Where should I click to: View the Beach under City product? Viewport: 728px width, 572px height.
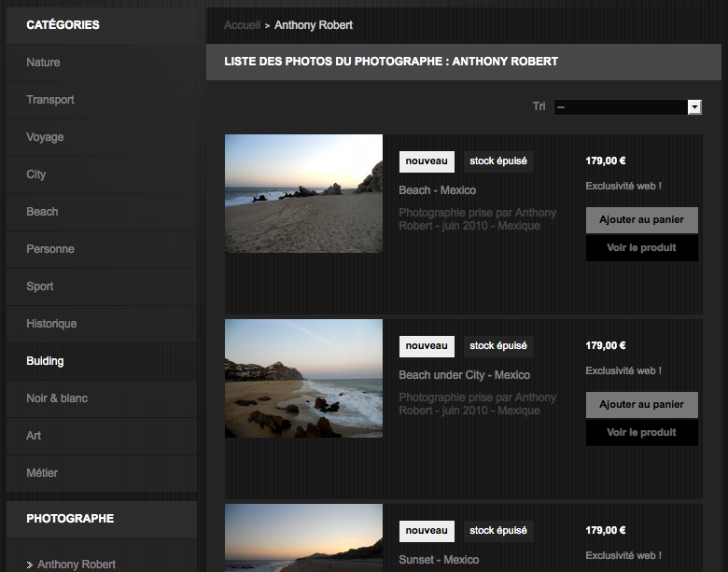coord(641,433)
